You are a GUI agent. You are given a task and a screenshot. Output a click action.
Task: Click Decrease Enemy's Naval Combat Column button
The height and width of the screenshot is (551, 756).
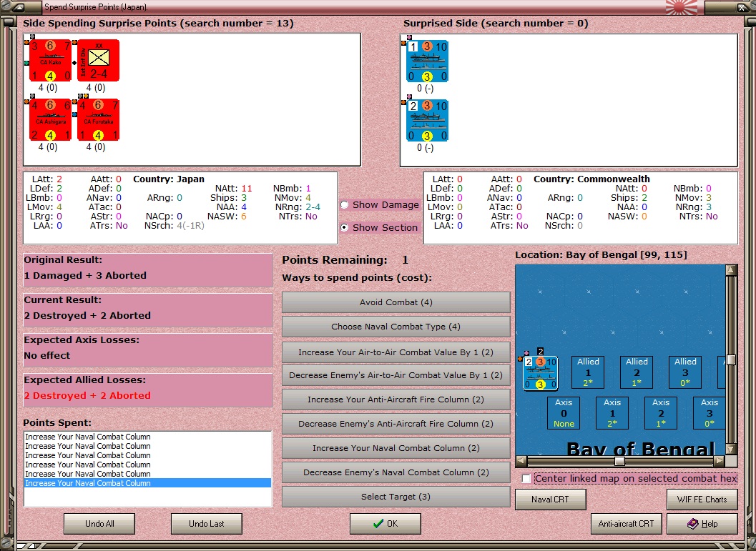(396, 472)
